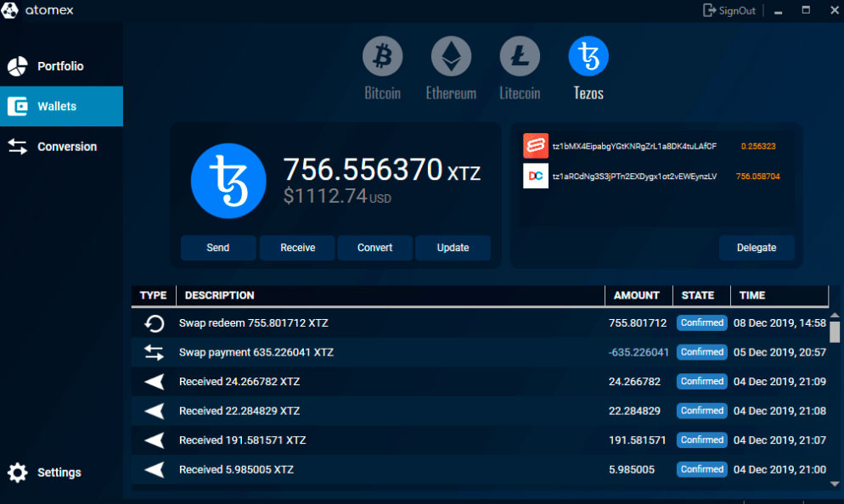
Task: Click the scrollbar up arrow
Action: click(x=835, y=315)
